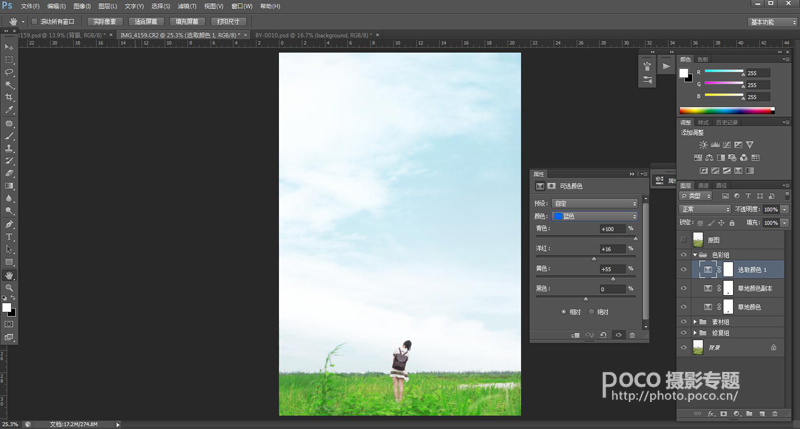Image resolution: width=800 pixels, height=429 pixels.
Task: Open the 图像(I) menu
Action: (x=82, y=6)
